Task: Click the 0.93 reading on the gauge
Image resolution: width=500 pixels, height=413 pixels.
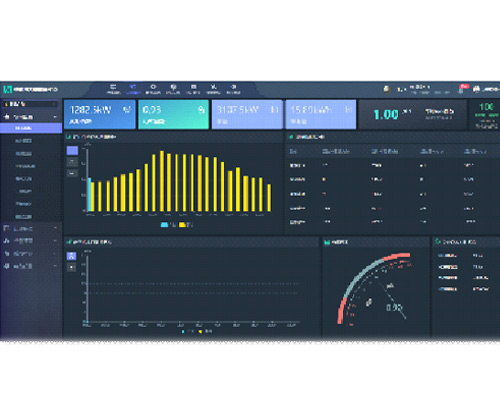Action: pyautogui.click(x=394, y=307)
